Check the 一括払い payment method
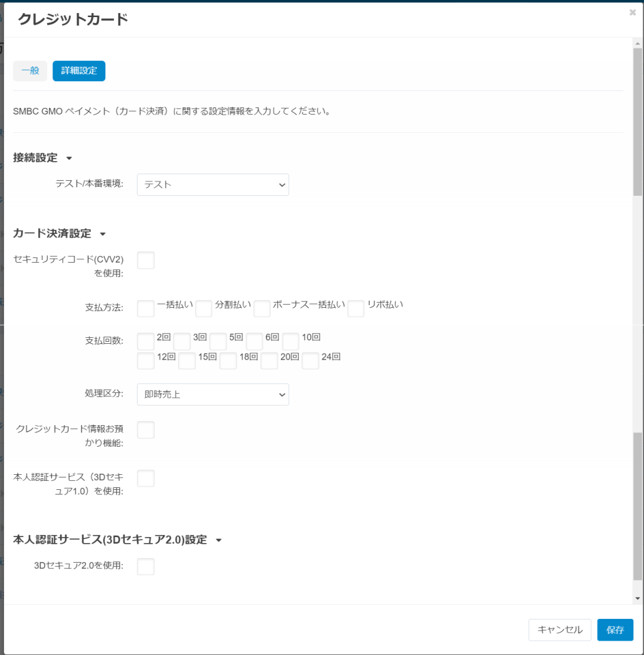Screen dimensions: 644x655 pyautogui.click(x=146, y=309)
